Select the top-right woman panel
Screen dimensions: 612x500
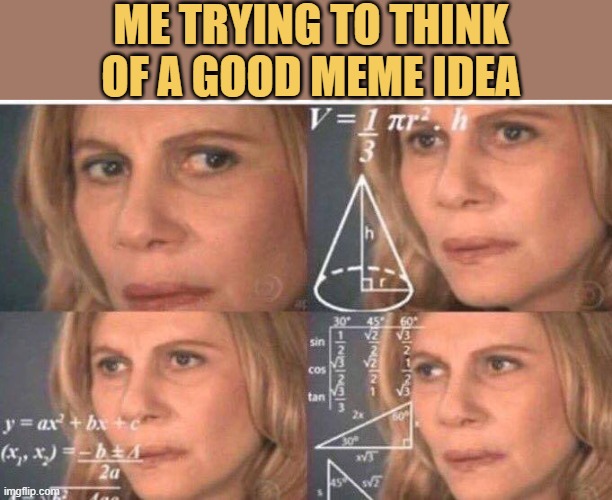point(461,208)
